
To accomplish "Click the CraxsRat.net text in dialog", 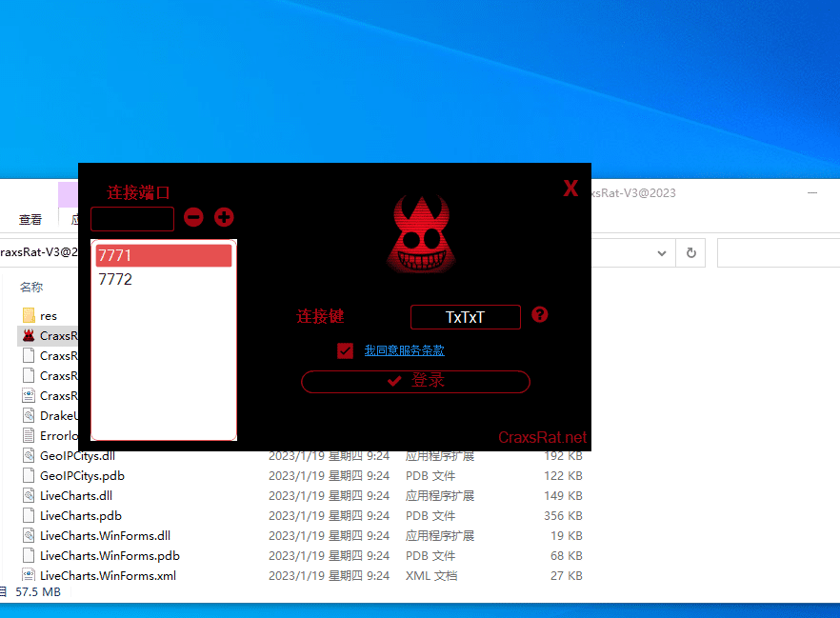I will [x=542, y=437].
